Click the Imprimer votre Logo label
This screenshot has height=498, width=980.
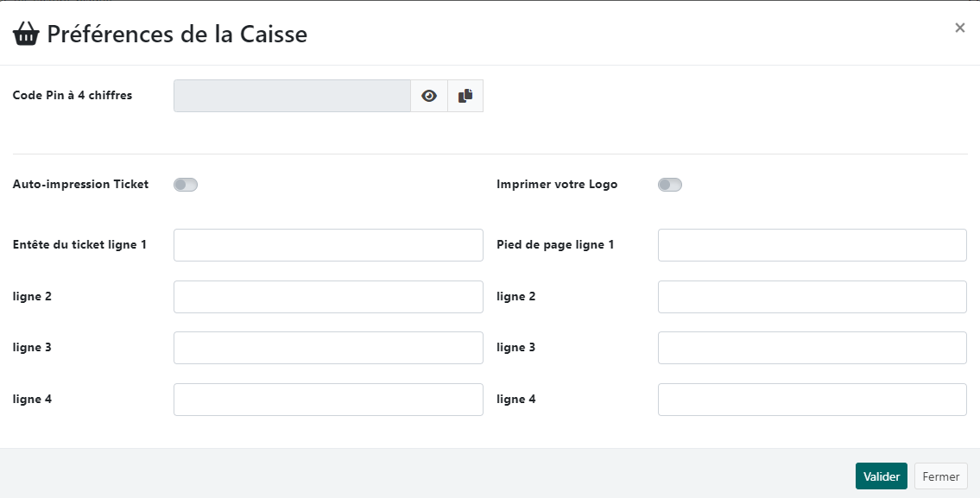click(x=557, y=184)
